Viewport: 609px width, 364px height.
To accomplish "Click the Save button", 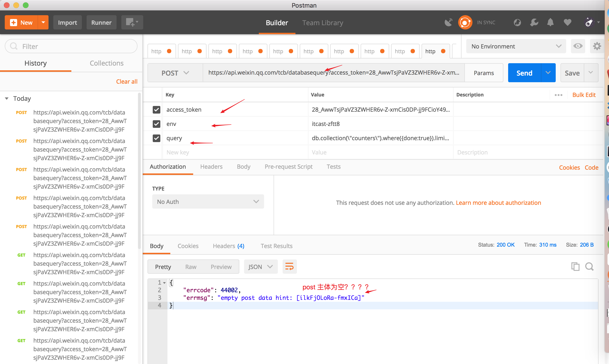I will (572, 73).
